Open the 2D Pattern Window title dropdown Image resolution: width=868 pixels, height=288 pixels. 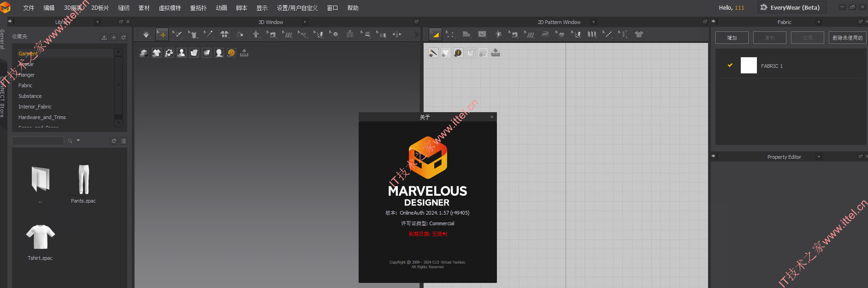click(593, 22)
